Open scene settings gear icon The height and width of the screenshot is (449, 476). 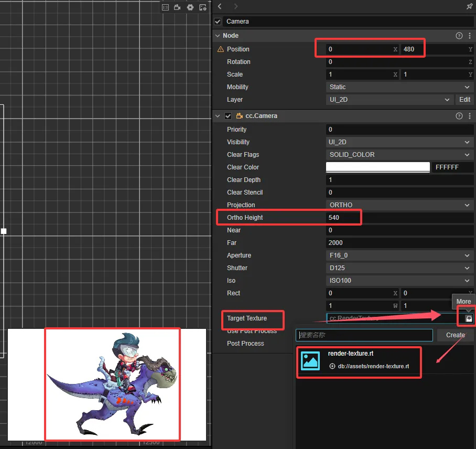190,7
